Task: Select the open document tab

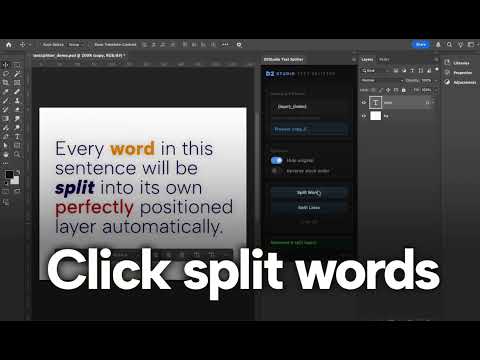Action: coord(79,56)
